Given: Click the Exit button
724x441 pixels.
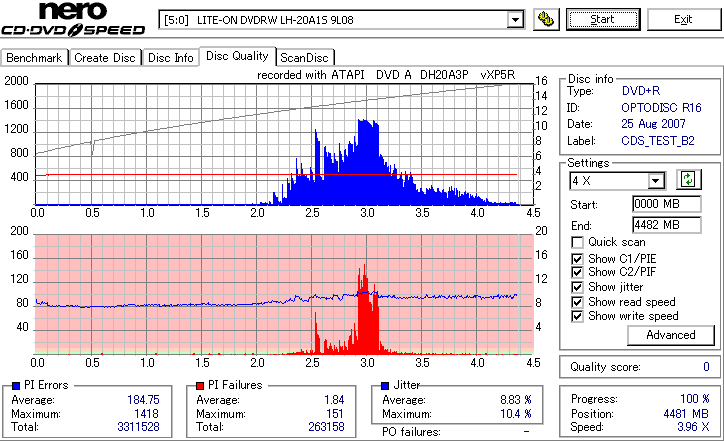Looking at the screenshot, I should pos(683,19).
